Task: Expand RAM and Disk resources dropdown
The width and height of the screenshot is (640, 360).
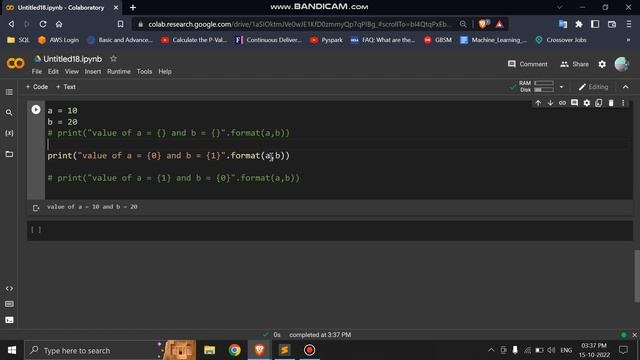Action: (x=562, y=87)
